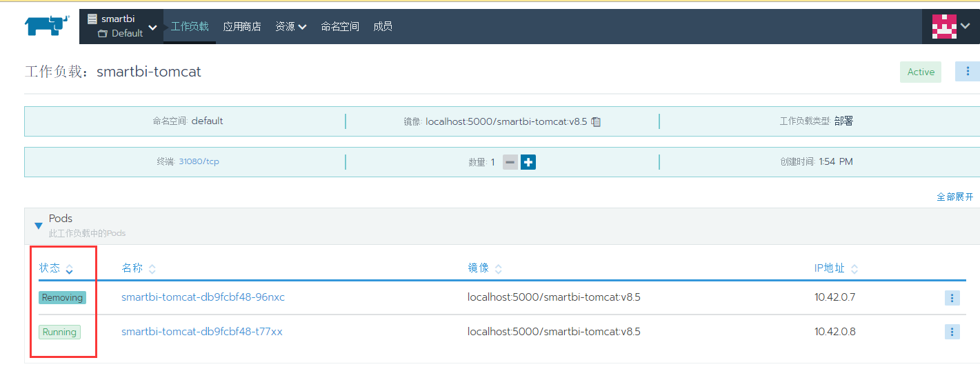The height and width of the screenshot is (369, 980).
Task: Open the smartbi Default project switcher
Action: [x=121, y=26]
